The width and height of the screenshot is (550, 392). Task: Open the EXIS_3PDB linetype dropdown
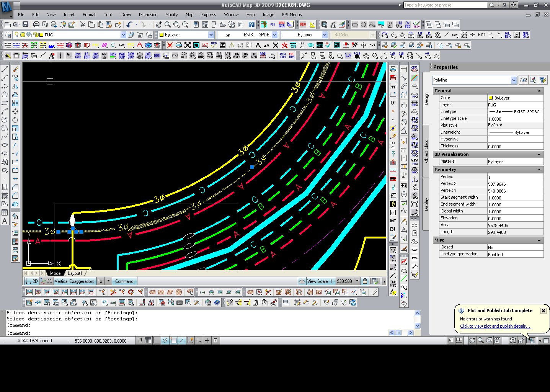[x=274, y=35]
